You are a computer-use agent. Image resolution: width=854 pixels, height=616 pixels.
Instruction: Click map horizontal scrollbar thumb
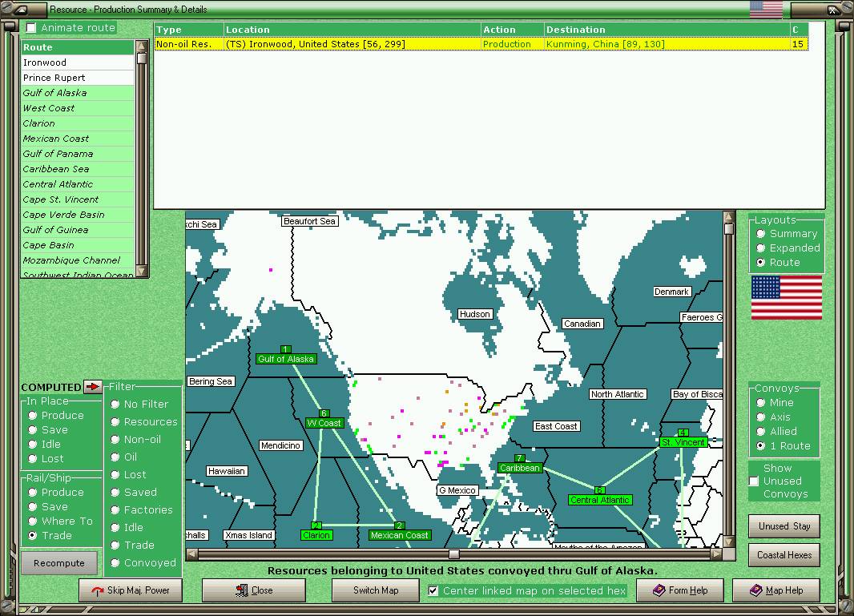(x=453, y=554)
